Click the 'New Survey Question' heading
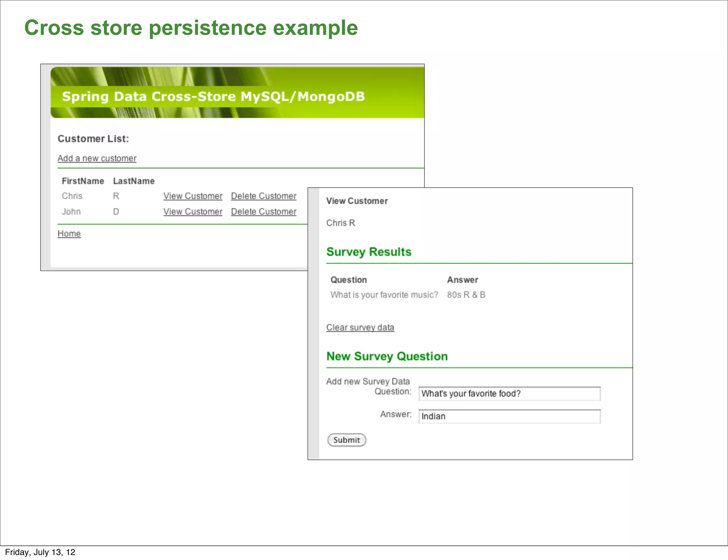This screenshot has height=560, width=728. (x=387, y=356)
